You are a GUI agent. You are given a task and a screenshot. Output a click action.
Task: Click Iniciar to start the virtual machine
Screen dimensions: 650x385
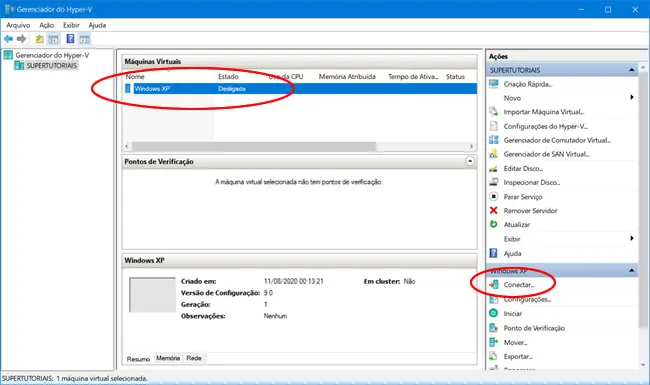coord(513,314)
